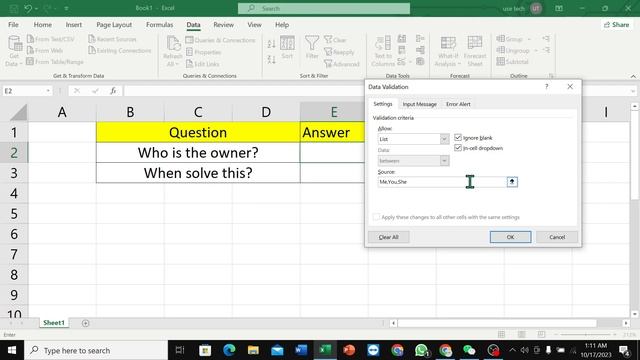Viewport: 640px width, 360px height.
Task: Click the Excel Search box
Action: (x=324, y=8)
